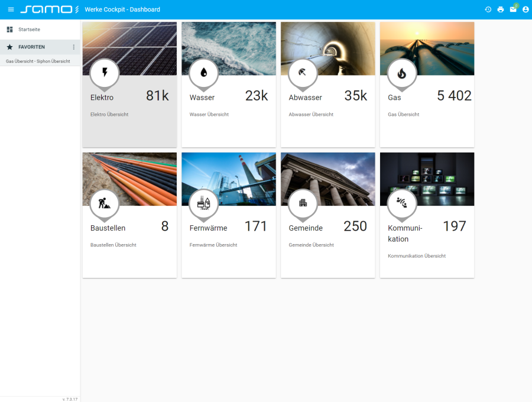
Task: Open the Gas Übersicht card link
Action: [x=403, y=114]
